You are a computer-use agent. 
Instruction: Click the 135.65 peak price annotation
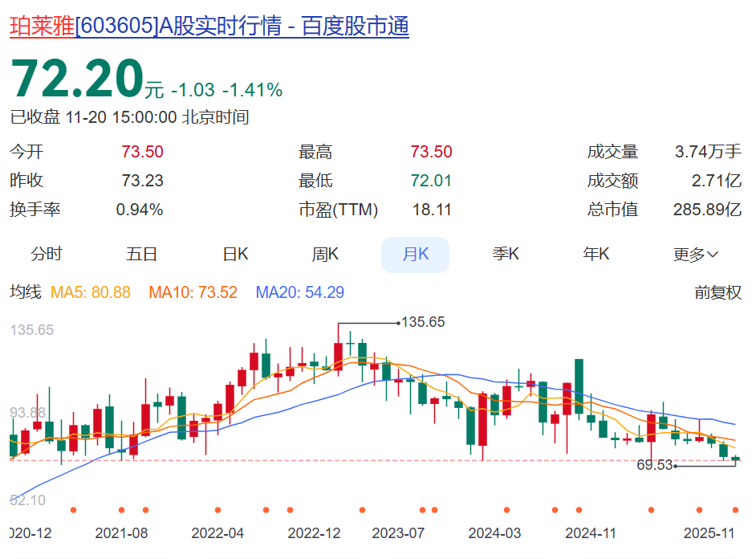click(422, 322)
